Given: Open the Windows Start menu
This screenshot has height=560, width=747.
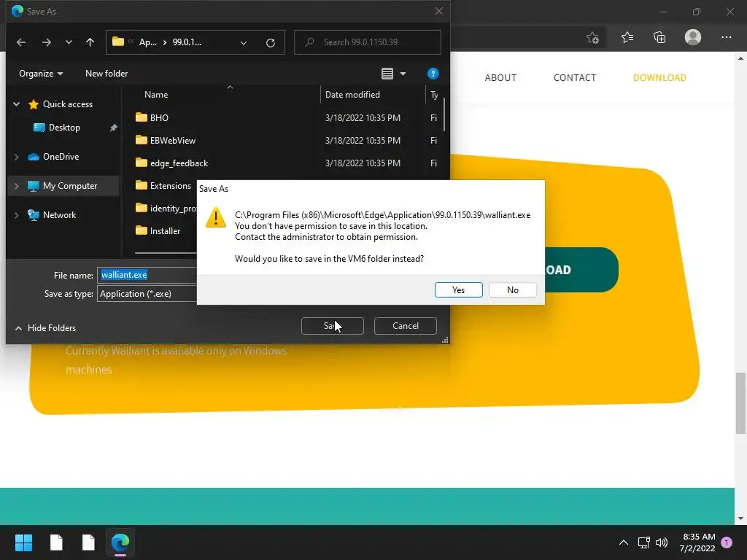Looking at the screenshot, I should [x=23, y=542].
